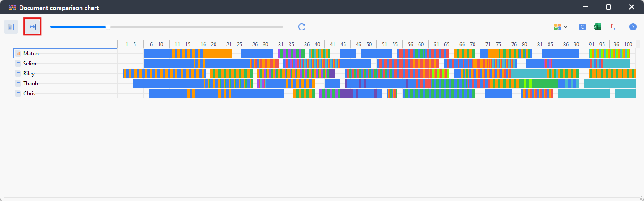The image size is (644, 201).
Task: Maximize the Document comparison chart window
Action: 608,7
